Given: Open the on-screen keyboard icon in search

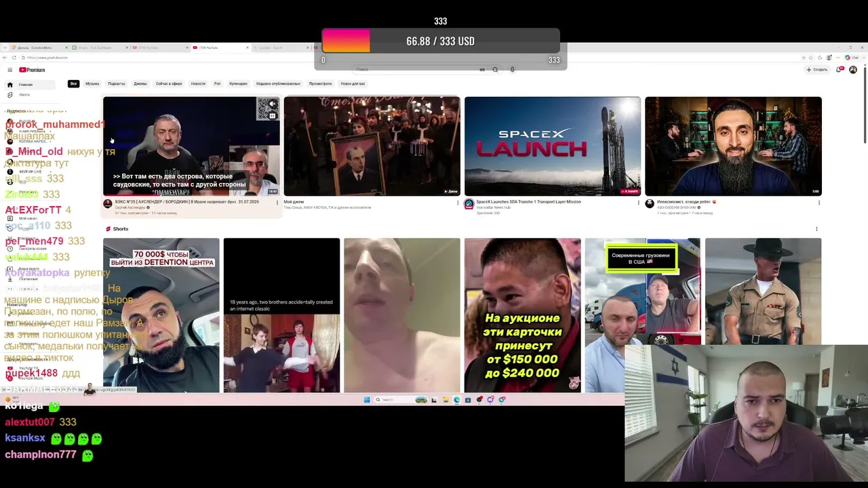Looking at the screenshot, I should (x=482, y=70).
